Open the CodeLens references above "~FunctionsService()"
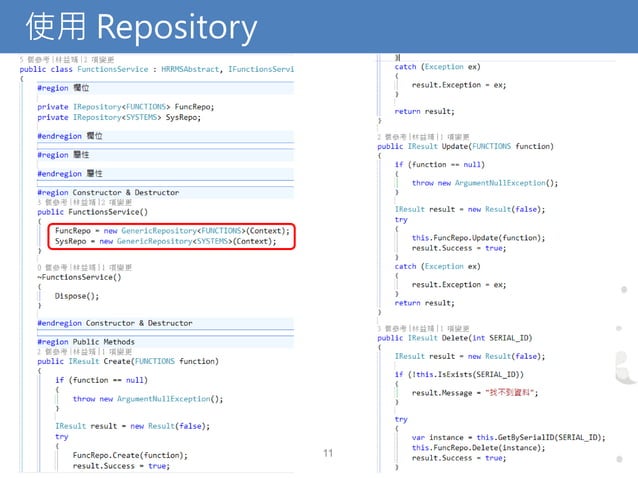The image size is (638, 478). tap(85, 268)
